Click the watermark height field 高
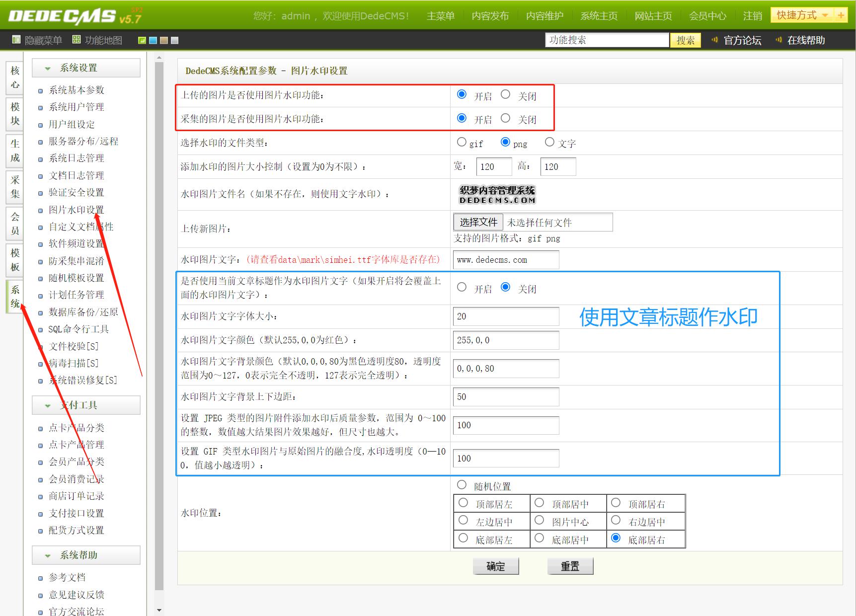 [558, 167]
